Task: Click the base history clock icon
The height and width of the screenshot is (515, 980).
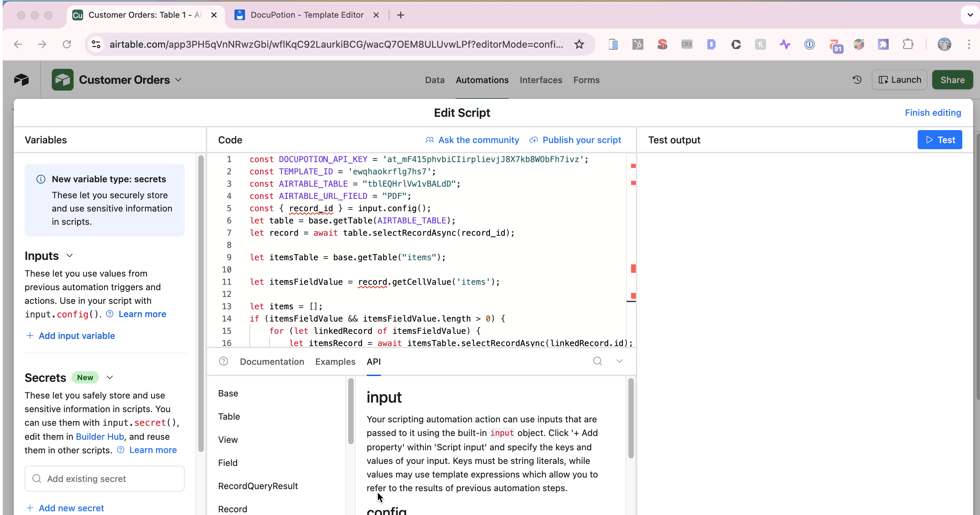Action: pos(857,80)
